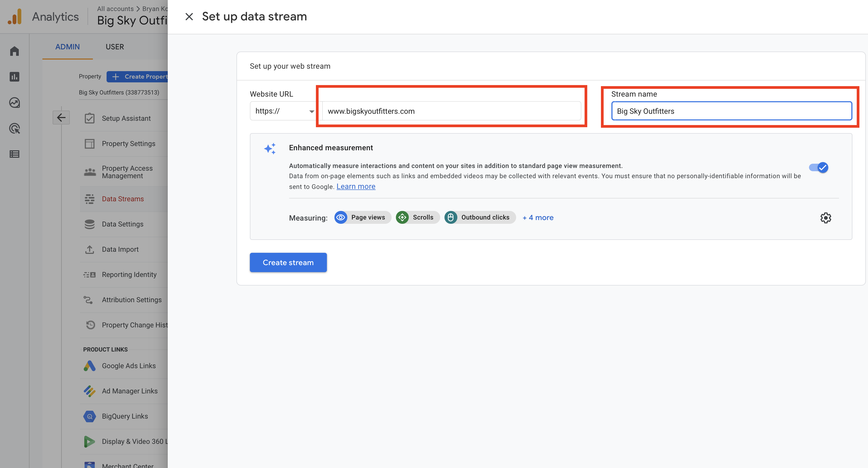The image size is (868, 468).
Task: Click the Stream name input field
Action: 732,111
